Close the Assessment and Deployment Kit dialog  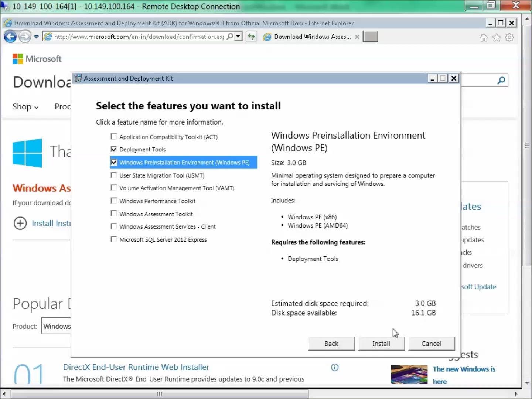(454, 78)
